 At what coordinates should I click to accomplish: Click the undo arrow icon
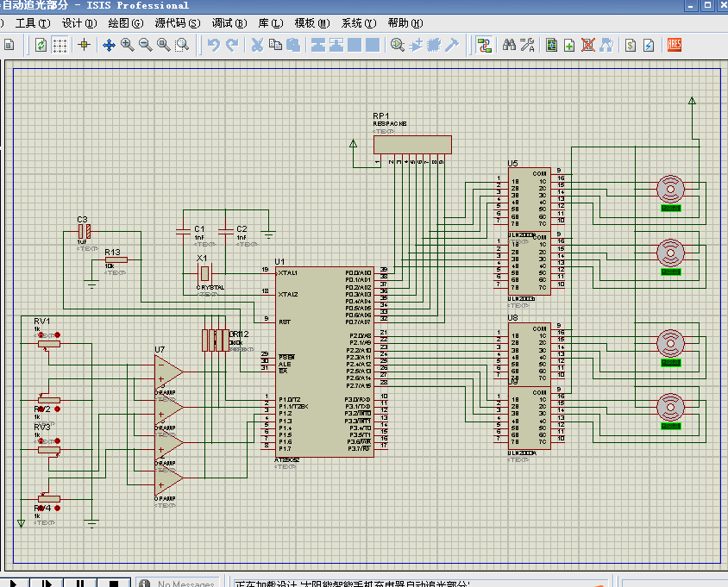pyautogui.click(x=214, y=45)
